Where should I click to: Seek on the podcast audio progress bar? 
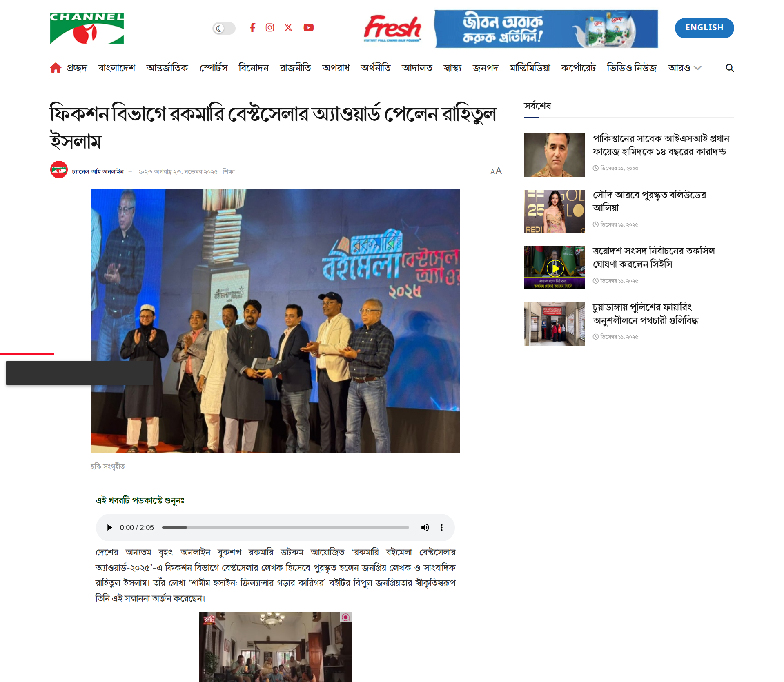(x=285, y=527)
